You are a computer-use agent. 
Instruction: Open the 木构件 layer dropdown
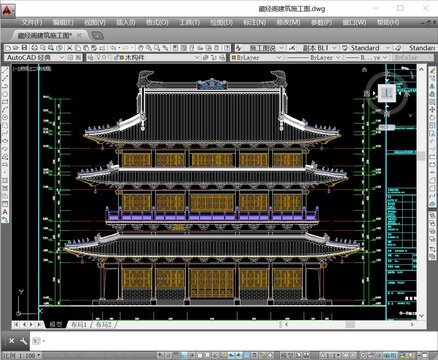tap(197, 58)
